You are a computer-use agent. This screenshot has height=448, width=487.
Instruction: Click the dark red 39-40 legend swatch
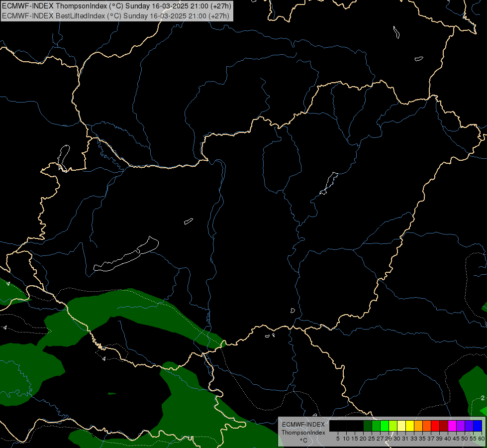444,426
